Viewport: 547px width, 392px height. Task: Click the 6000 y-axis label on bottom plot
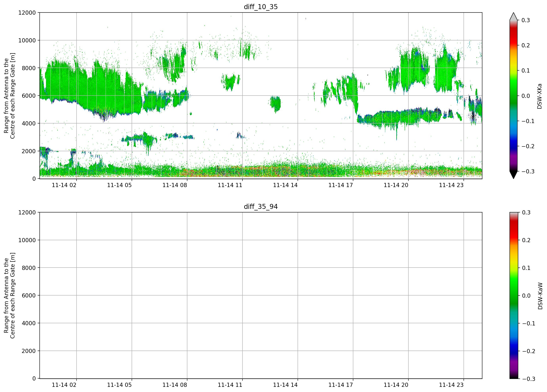coord(29,295)
